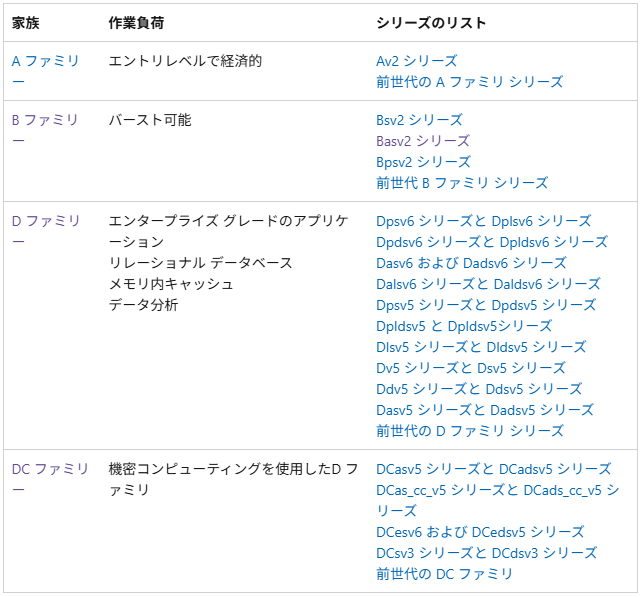This screenshot has height=597, width=641.
Task: Select the Bsv2 シリーズ link
Action: 419,120
